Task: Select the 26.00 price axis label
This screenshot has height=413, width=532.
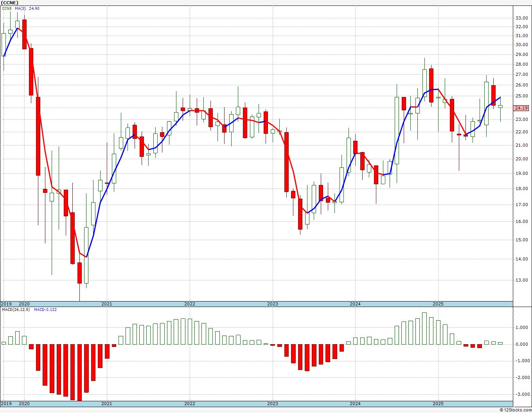Action: (521, 85)
